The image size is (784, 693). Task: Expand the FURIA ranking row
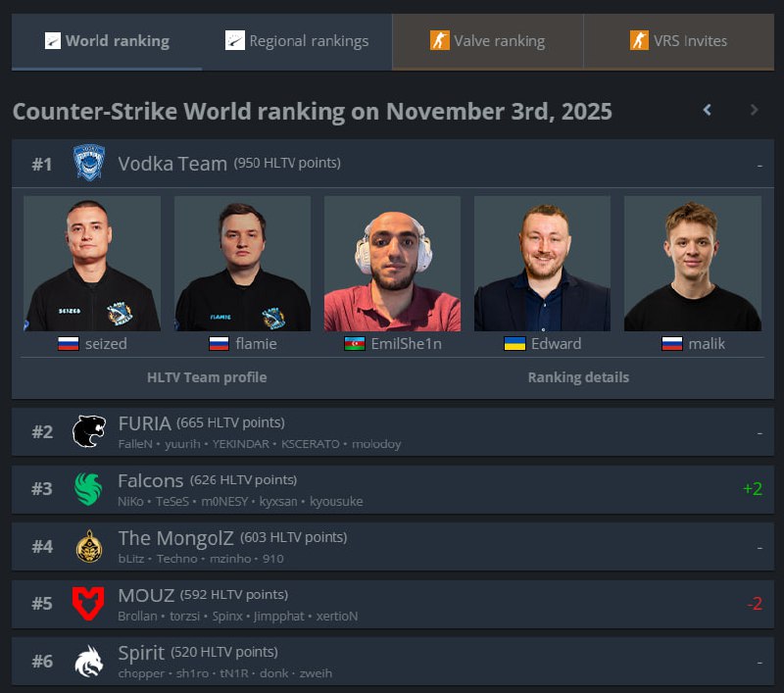click(x=393, y=431)
